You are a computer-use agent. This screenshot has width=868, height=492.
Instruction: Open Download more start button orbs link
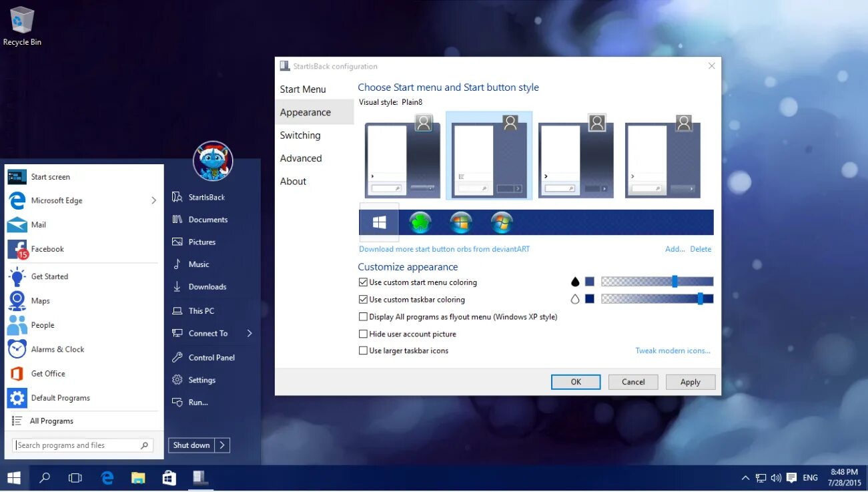click(x=444, y=249)
